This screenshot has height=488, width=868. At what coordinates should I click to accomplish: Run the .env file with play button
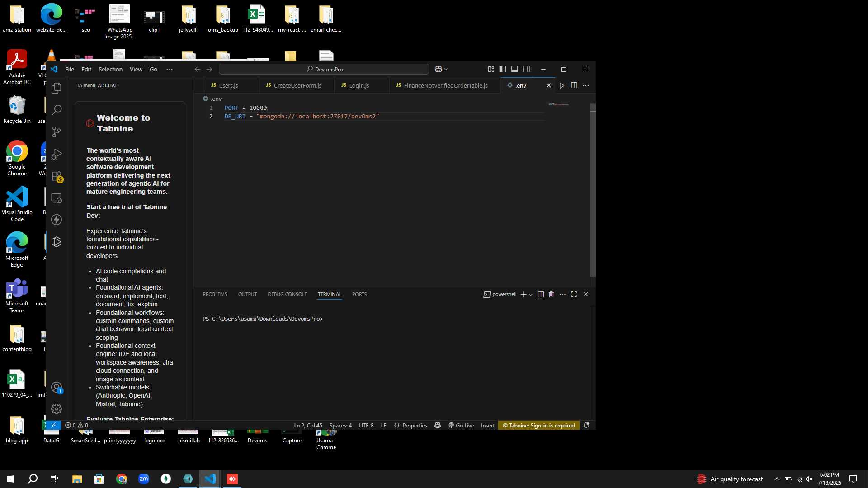tap(562, 85)
